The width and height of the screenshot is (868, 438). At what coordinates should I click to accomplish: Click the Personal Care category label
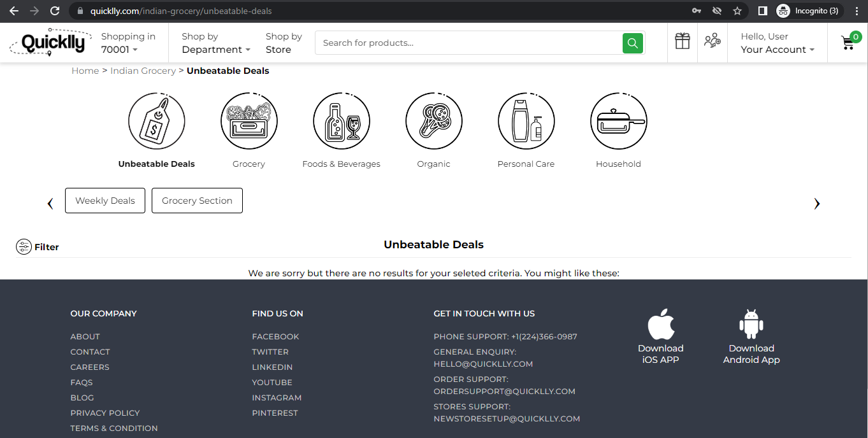(x=526, y=164)
